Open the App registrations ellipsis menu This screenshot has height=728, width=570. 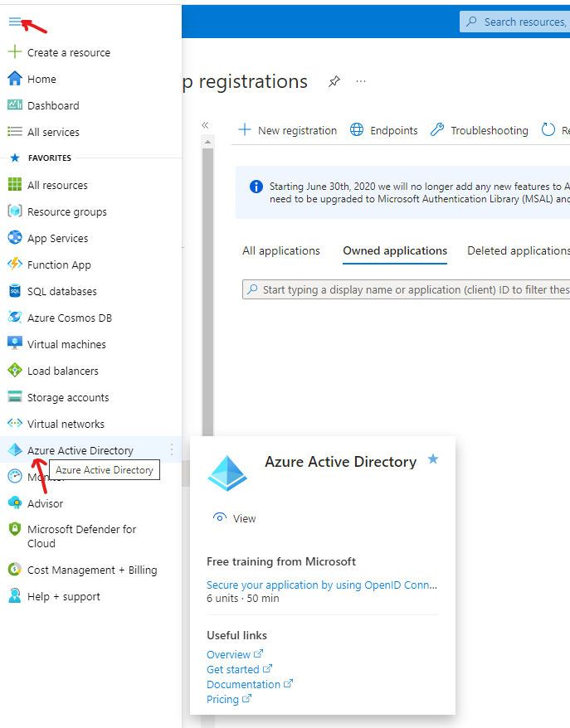361,81
